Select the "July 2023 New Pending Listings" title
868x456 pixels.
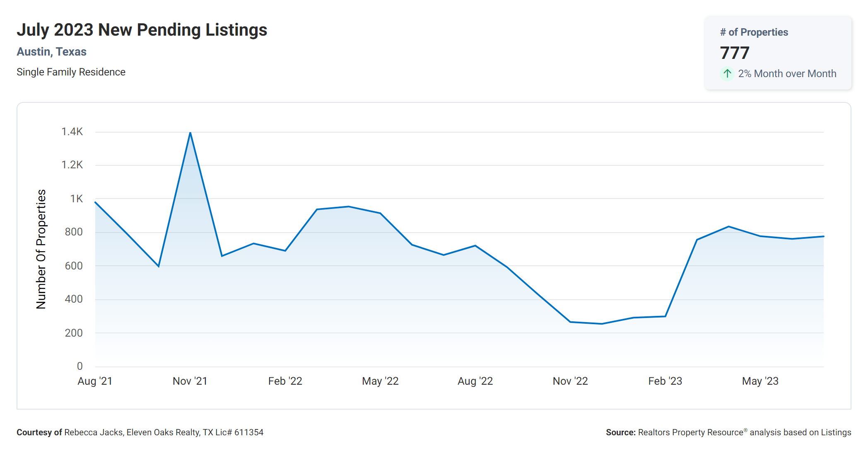(142, 30)
